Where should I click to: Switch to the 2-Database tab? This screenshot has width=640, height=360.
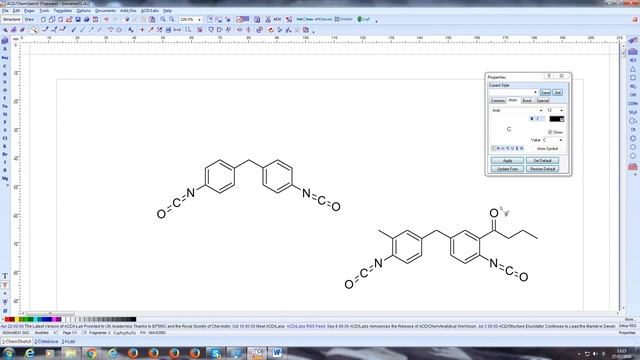pos(47,341)
